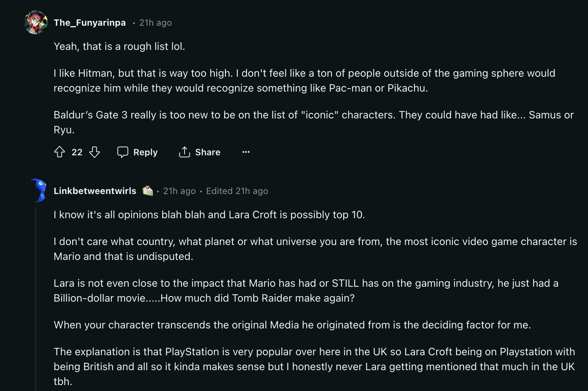
Task: Upvote The_Funyarinpa's comment
Action: (x=60, y=152)
